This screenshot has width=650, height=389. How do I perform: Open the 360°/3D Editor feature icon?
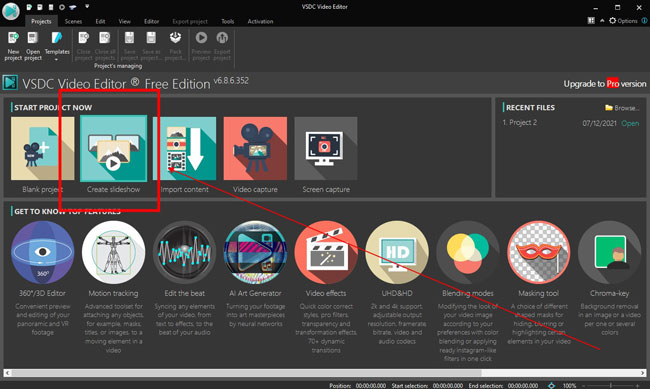(x=42, y=252)
